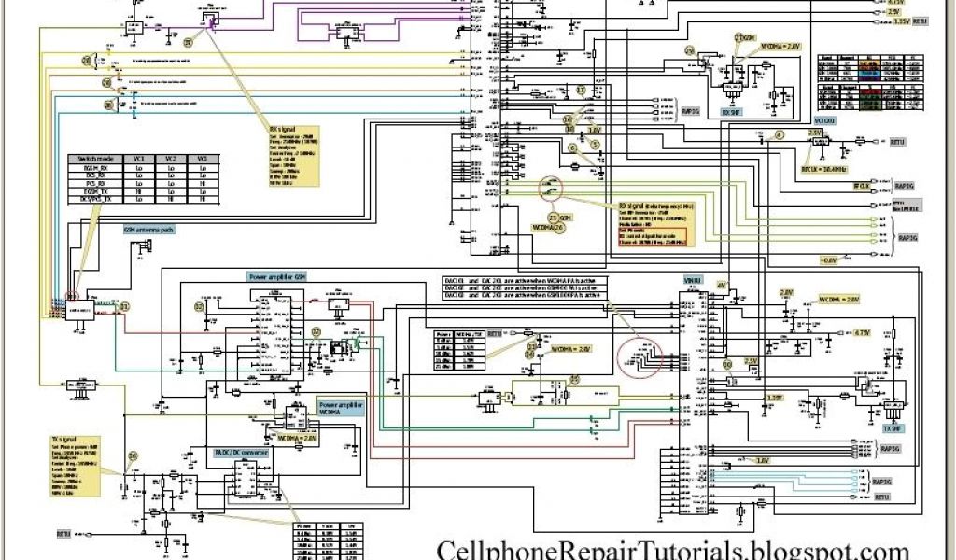Click the TX SHF block label
Screen dimensions: 956x560
[892, 427]
